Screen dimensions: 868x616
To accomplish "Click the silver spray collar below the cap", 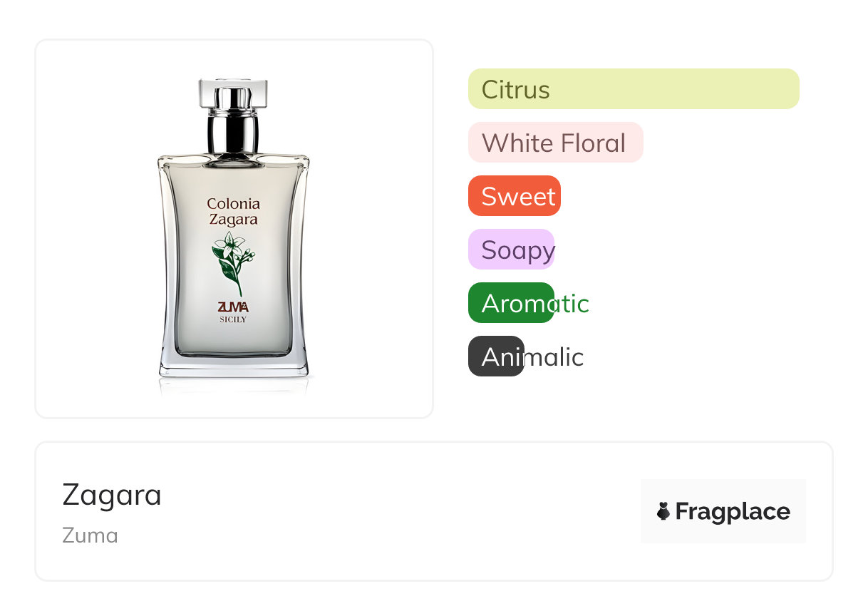I will 232,133.
